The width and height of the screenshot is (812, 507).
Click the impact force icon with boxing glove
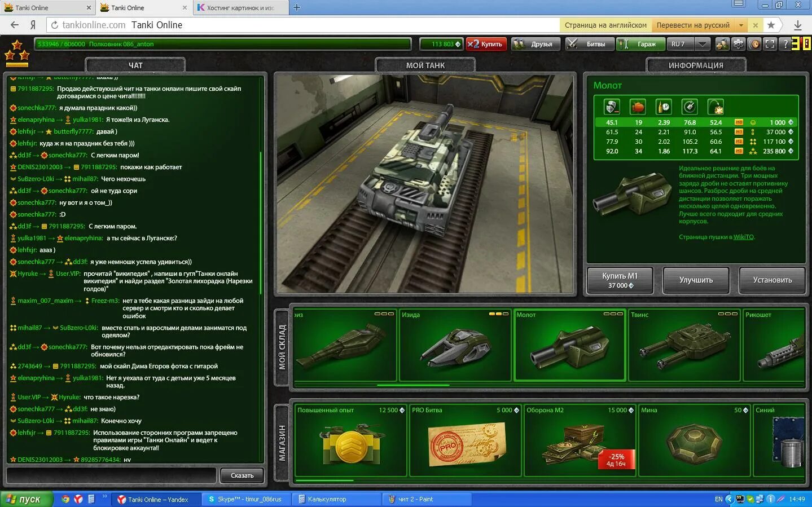(x=638, y=107)
